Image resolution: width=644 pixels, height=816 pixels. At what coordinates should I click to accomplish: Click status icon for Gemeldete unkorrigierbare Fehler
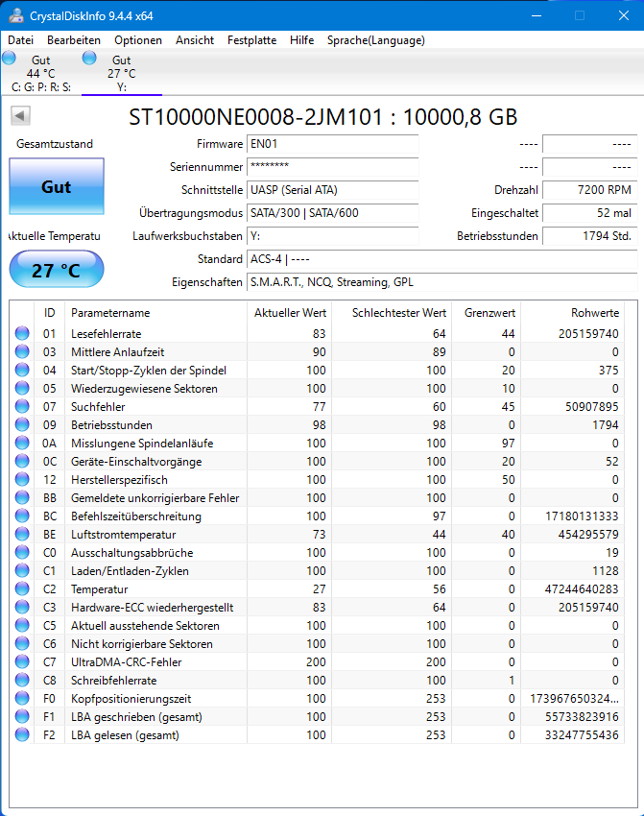[x=22, y=497]
